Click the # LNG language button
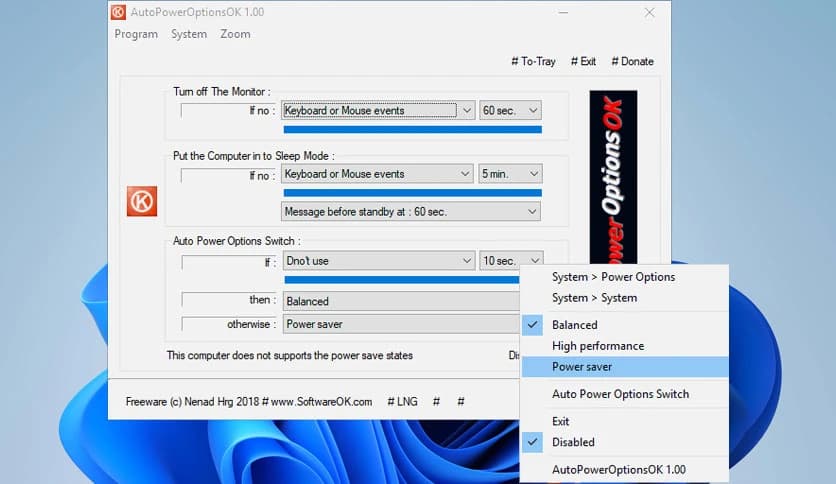The height and width of the screenshot is (484, 836). 403,402
